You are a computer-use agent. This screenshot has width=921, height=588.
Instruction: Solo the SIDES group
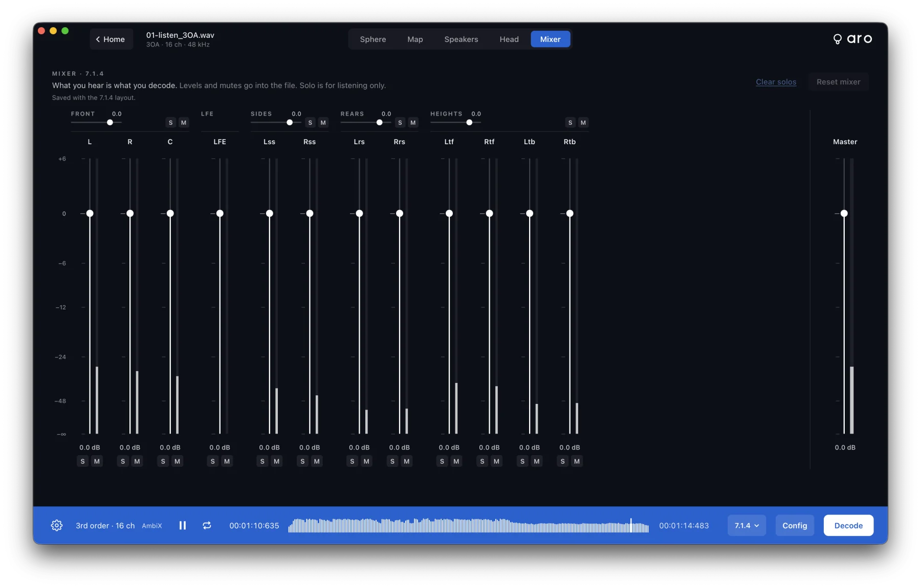(310, 123)
